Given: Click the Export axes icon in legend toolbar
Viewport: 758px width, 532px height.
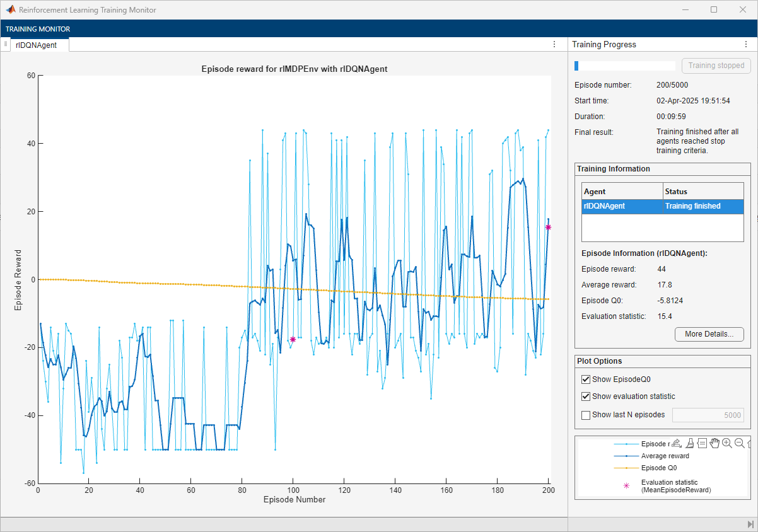Looking at the screenshot, I should (x=677, y=443).
